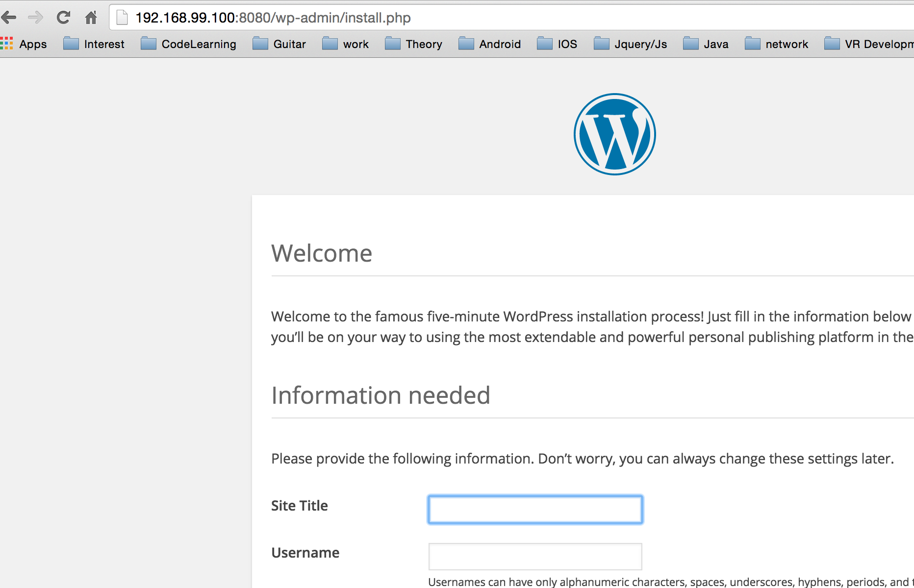Viewport: 914px width, 588px height.
Task: Click the WordPress logo
Action: point(615,134)
